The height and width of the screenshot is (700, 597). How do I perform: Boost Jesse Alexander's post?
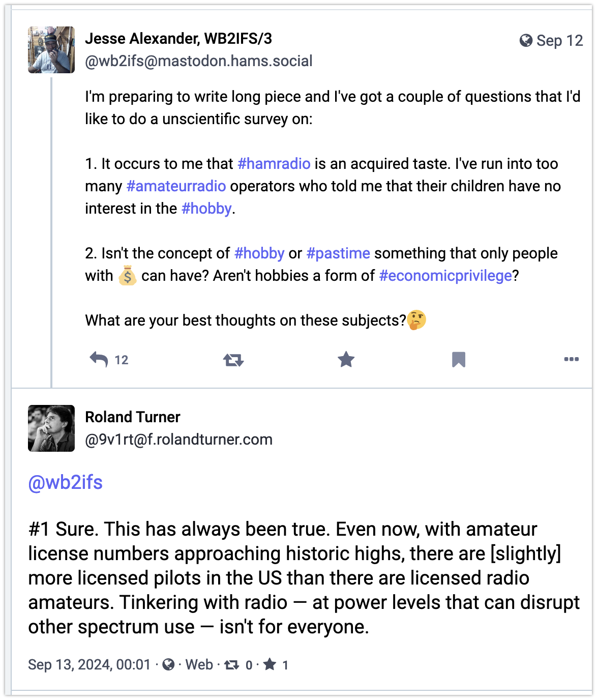[233, 360]
